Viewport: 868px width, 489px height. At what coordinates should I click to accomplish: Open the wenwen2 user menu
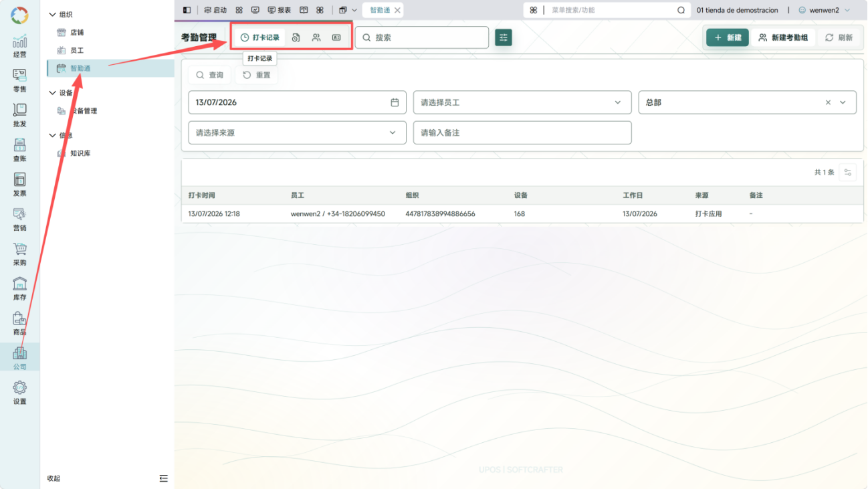pyautogui.click(x=825, y=10)
